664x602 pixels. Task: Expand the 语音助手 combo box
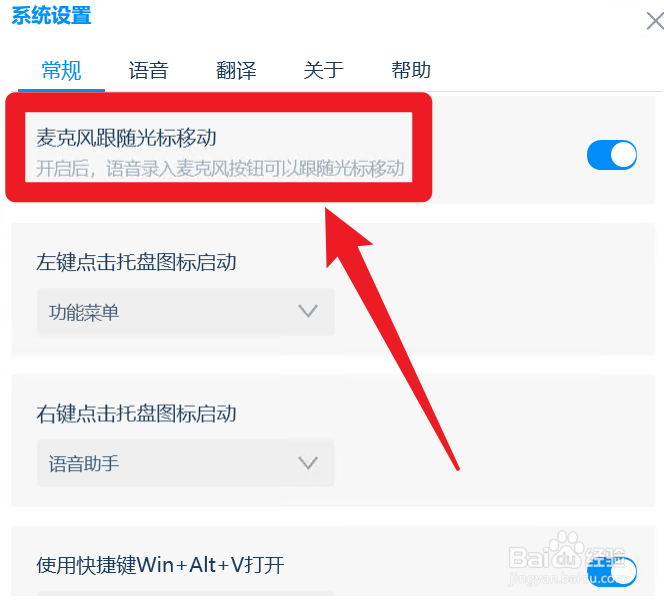coord(186,463)
